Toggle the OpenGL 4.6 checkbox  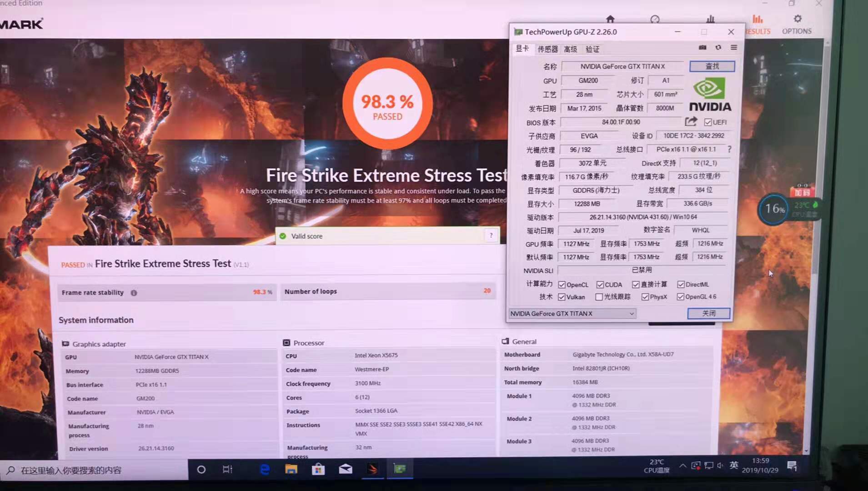tap(681, 297)
